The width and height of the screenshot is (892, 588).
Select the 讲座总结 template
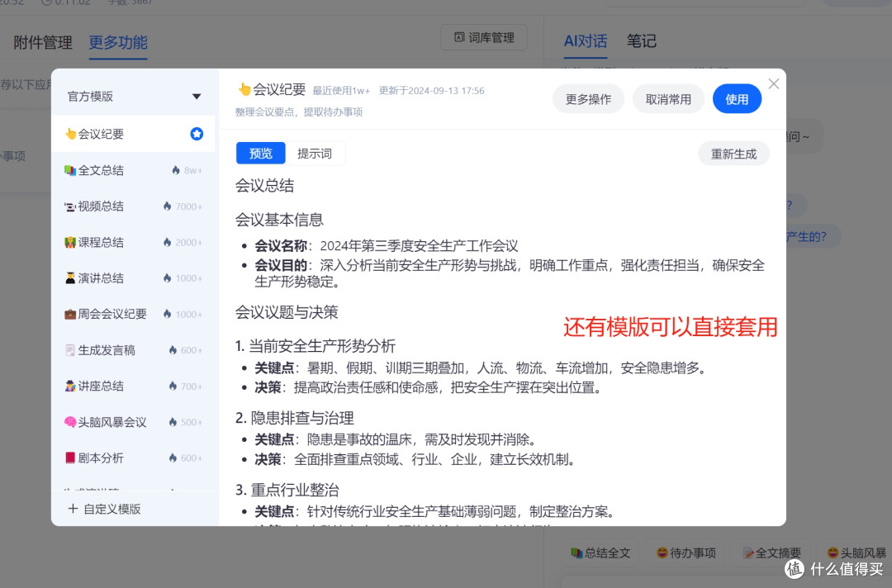[134, 386]
